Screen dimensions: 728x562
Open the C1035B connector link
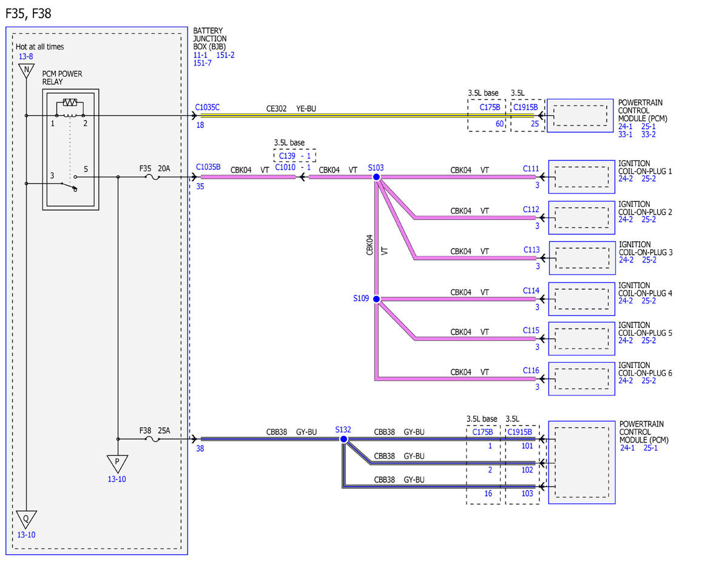(208, 166)
